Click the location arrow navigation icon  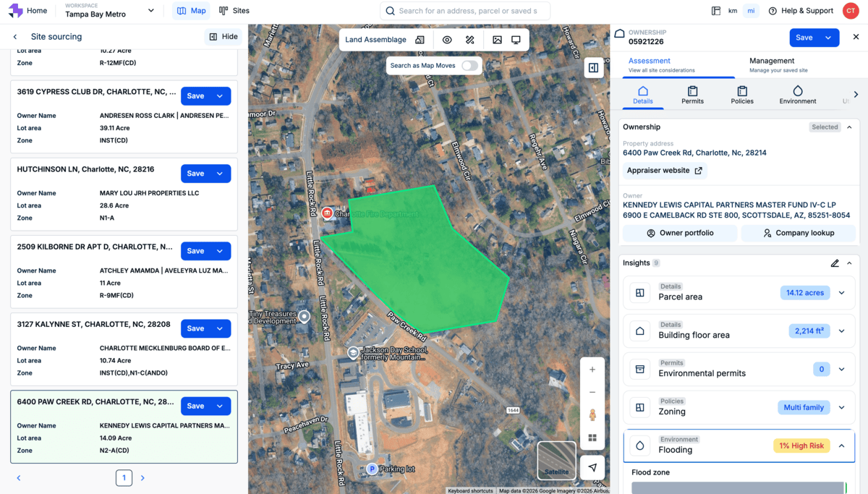(x=592, y=467)
